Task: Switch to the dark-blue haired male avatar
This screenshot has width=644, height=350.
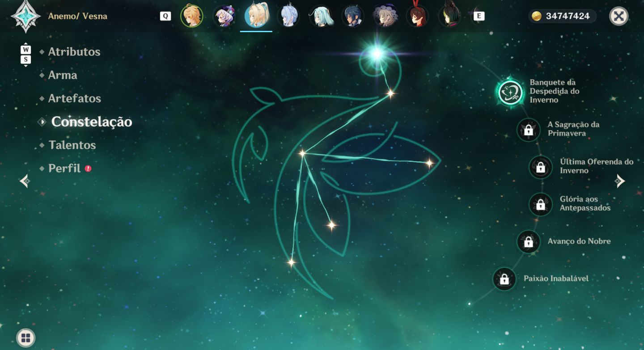Action: [353, 16]
